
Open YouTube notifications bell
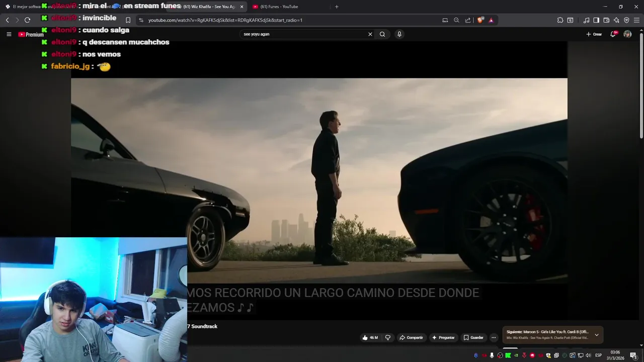click(x=613, y=34)
